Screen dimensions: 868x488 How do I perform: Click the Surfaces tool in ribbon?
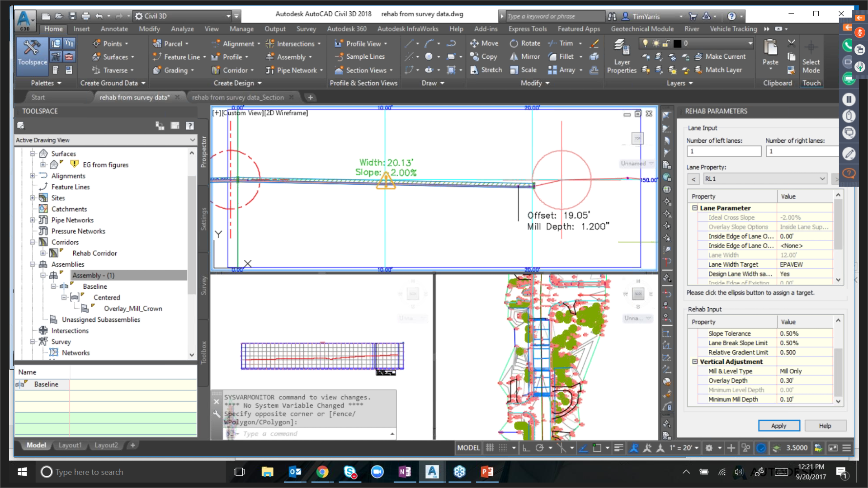(x=113, y=57)
